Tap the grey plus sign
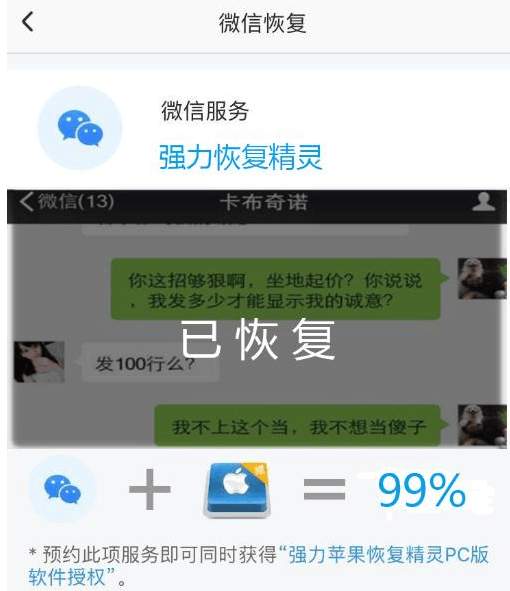 pos(150,489)
